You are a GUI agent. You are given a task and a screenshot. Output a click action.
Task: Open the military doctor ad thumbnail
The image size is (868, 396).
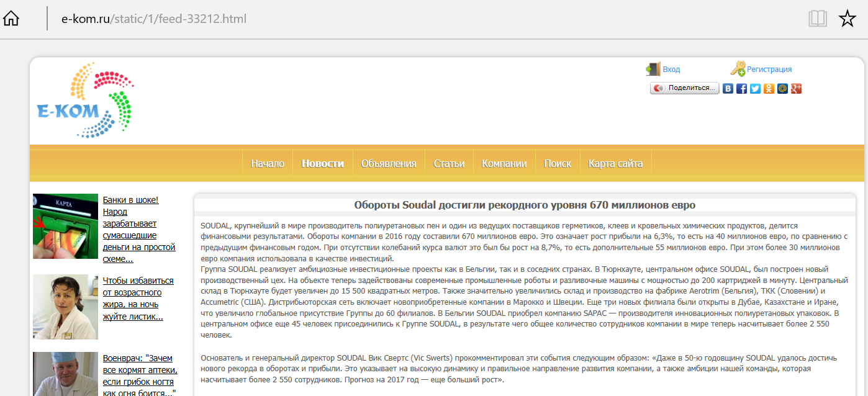[x=66, y=374]
